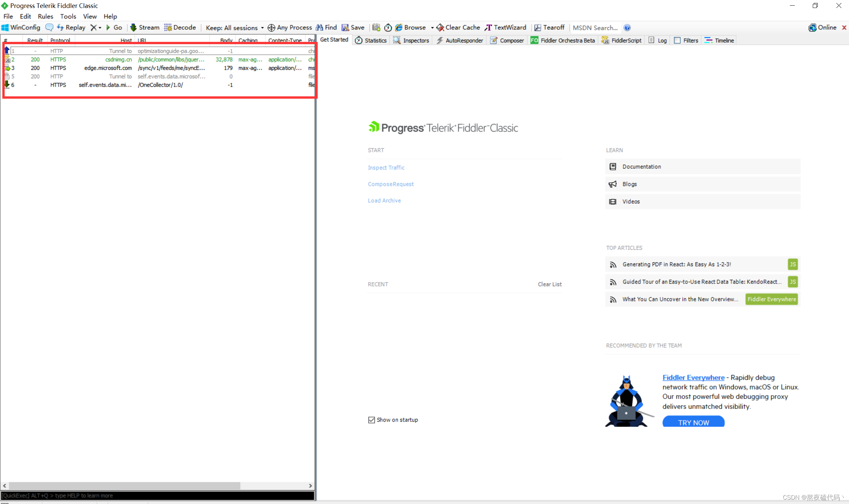Open the Keep: All sessions dropdown

(x=235, y=28)
